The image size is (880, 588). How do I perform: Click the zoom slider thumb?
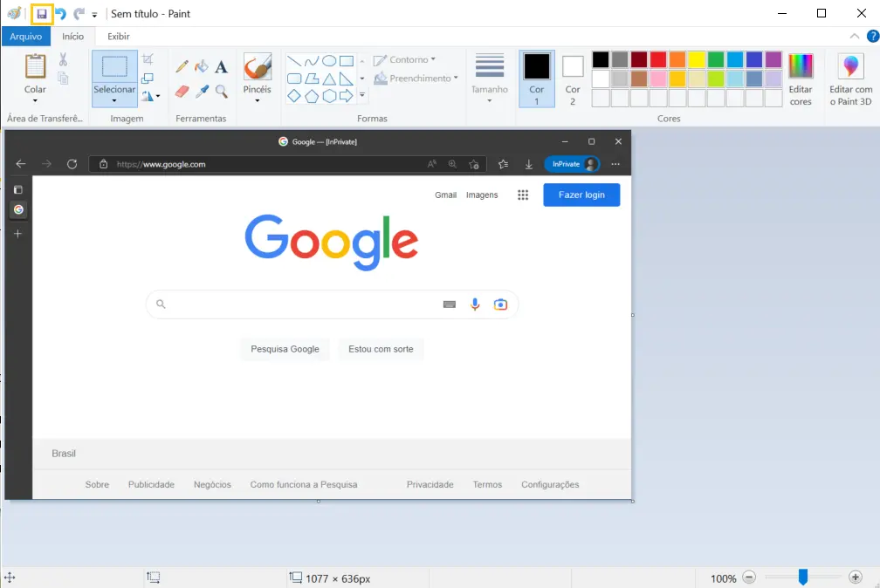tap(803, 577)
